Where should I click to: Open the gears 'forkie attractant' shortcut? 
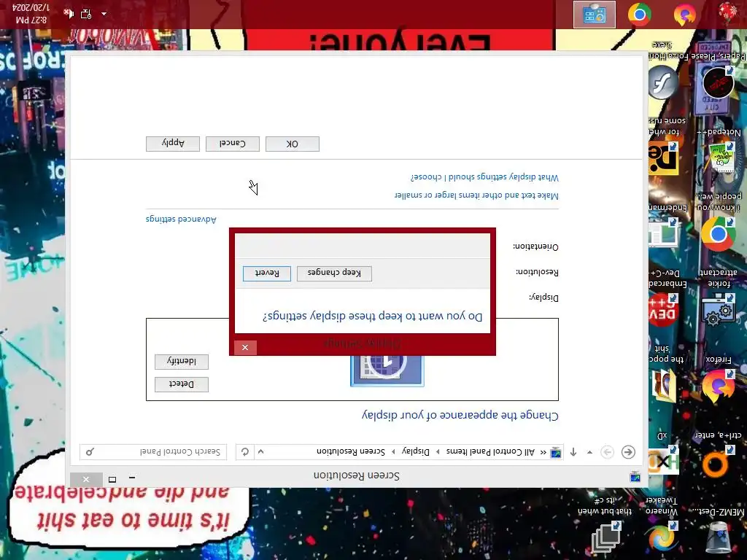click(719, 310)
